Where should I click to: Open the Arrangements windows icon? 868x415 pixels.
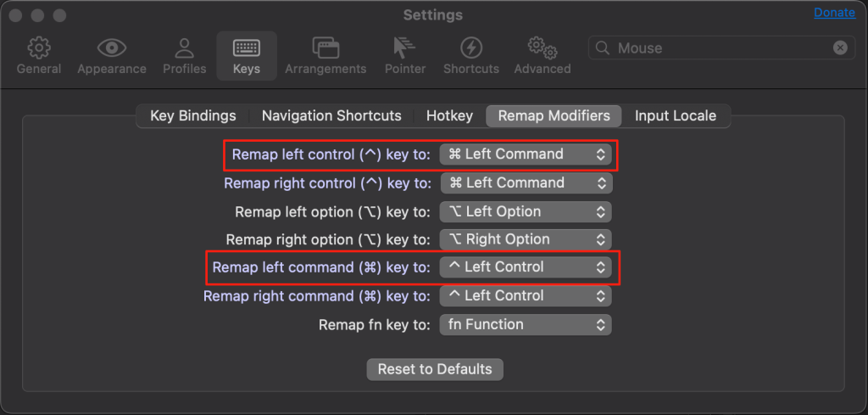click(325, 48)
